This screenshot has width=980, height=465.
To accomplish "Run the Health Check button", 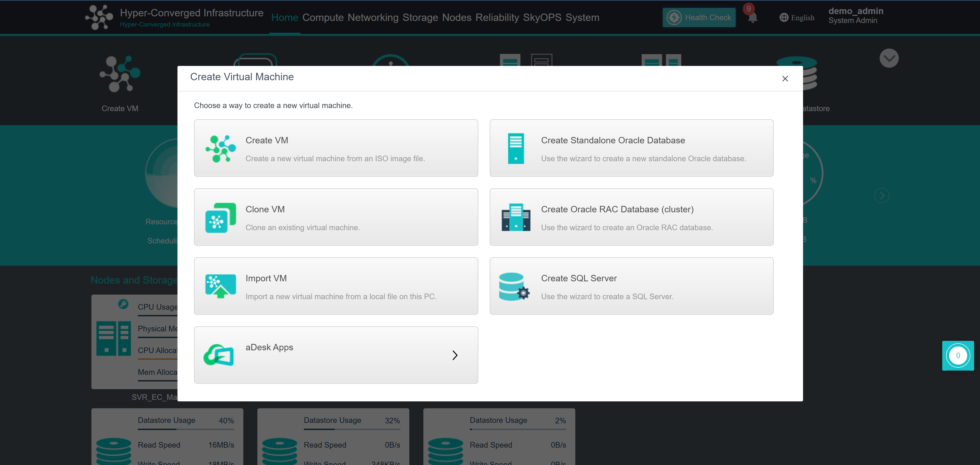I will pyautogui.click(x=699, y=18).
